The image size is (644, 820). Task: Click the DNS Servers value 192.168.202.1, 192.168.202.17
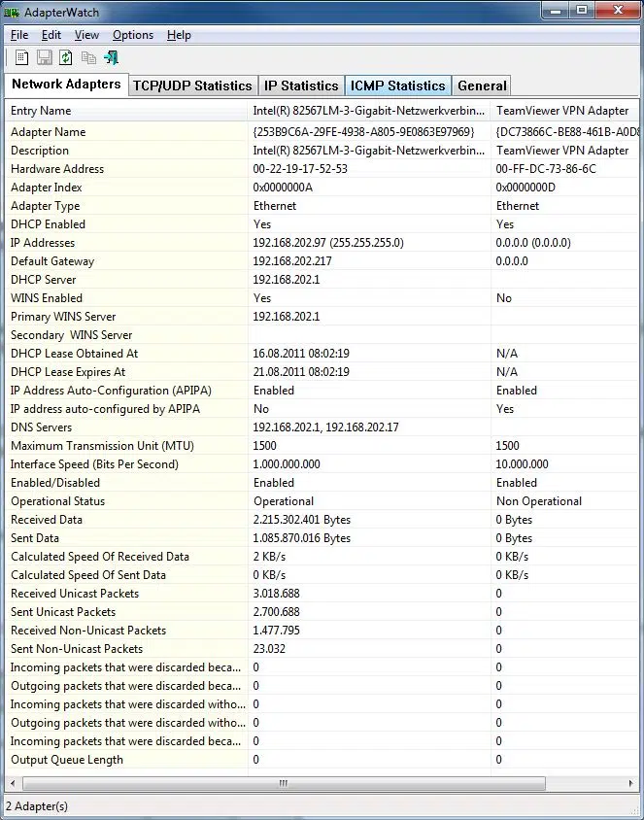tap(325, 427)
